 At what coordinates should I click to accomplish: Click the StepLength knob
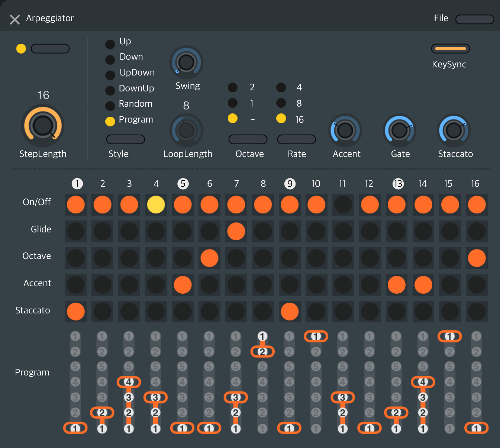(x=43, y=126)
